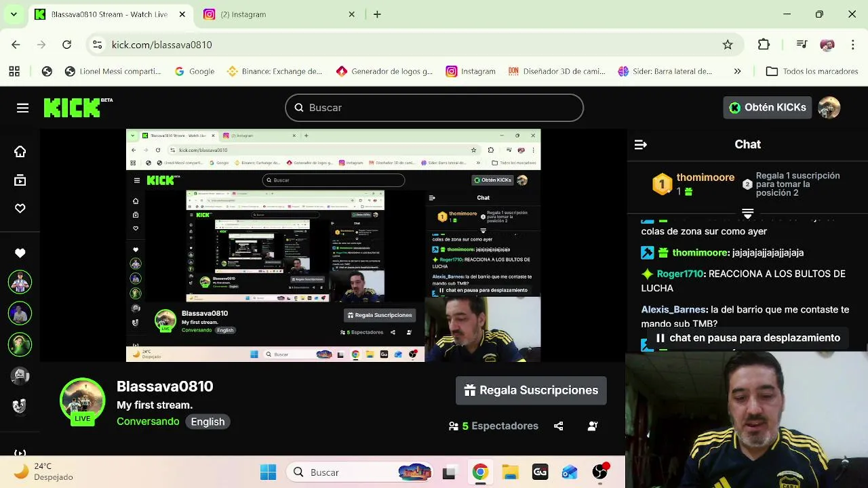This screenshot has width=868, height=488.
Task: Click the filled white heart in sidebar
Action: pos(20,253)
